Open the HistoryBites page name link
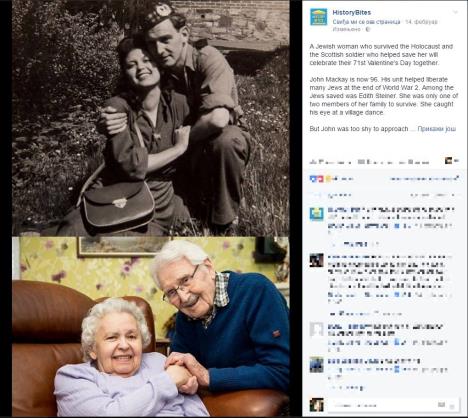The height and width of the screenshot is (418, 468). [351, 13]
